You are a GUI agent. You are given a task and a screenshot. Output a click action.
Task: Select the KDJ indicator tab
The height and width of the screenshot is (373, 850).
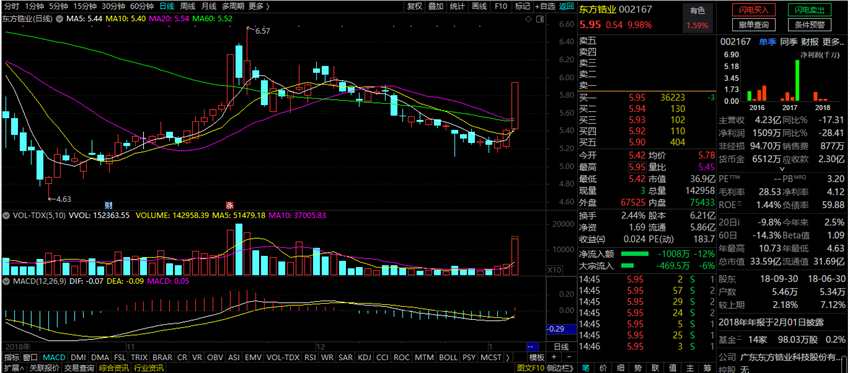365,358
